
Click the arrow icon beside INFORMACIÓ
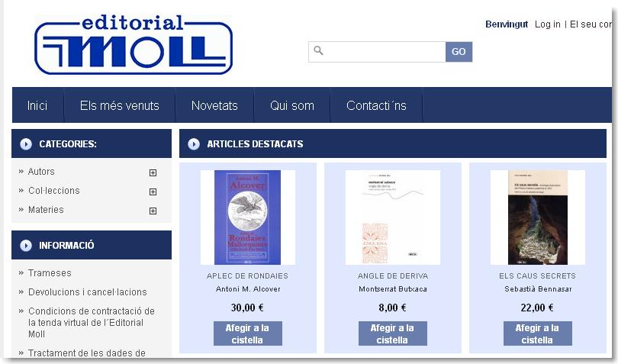point(26,245)
